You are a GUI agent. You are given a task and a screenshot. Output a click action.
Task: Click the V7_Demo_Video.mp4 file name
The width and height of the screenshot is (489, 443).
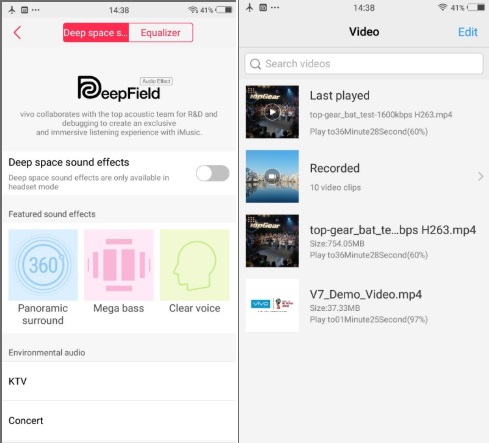366,294
